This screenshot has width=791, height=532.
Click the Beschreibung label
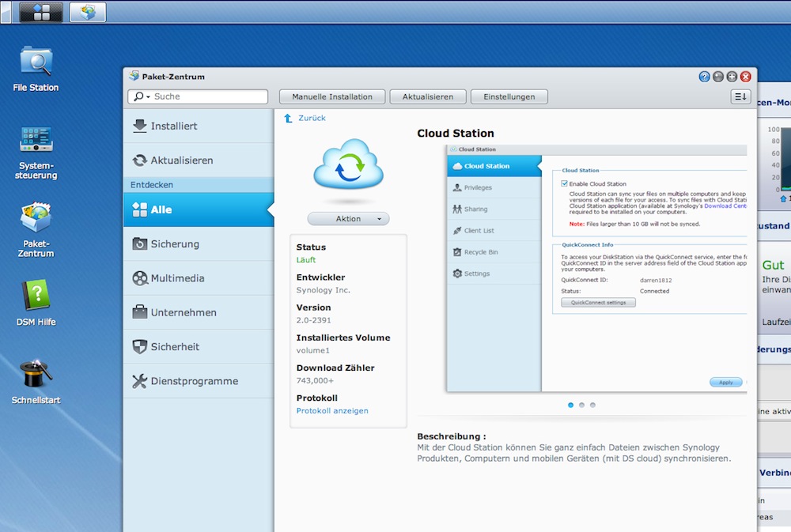[452, 436]
